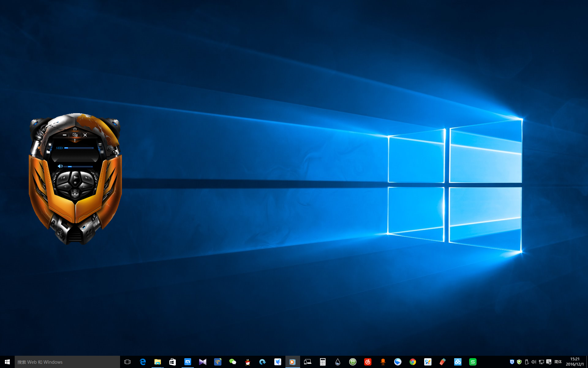Screen dimensions: 588x368
Task: Open the blue round chat bubble taskbar icon
Action: [x=398, y=362]
